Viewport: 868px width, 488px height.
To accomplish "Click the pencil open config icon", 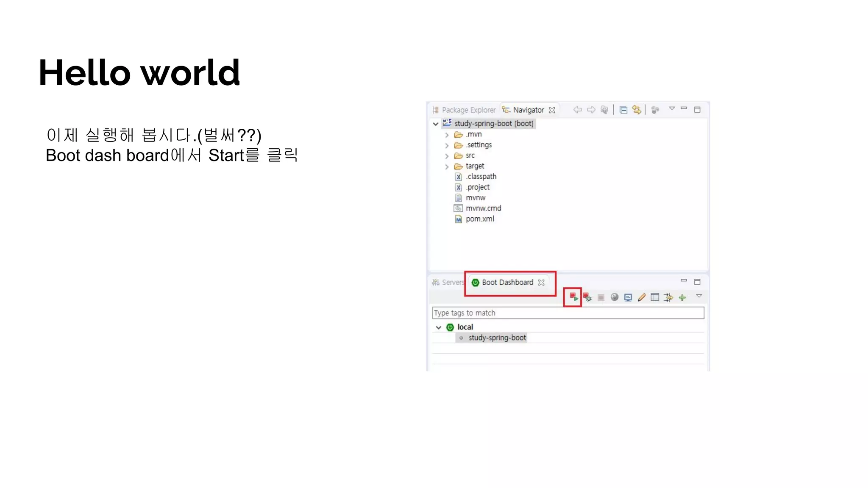I will pyautogui.click(x=641, y=297).
